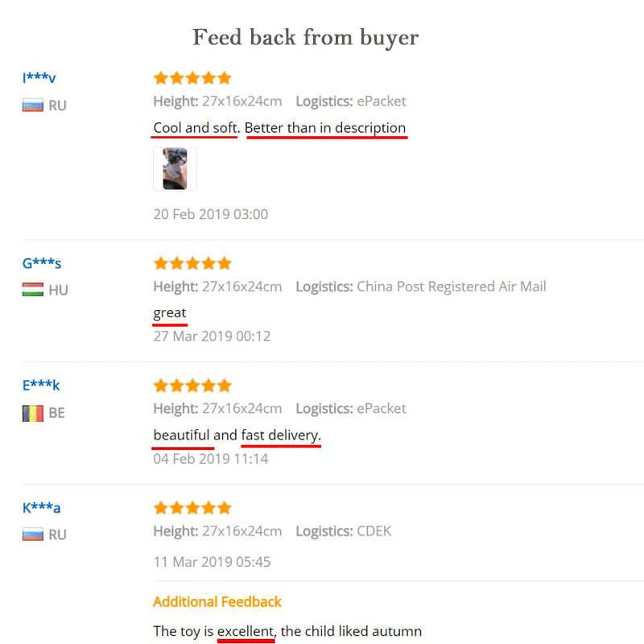Click the Russian flag icon beside I***v
644x644 pixels.
click(x=32, y=105)
